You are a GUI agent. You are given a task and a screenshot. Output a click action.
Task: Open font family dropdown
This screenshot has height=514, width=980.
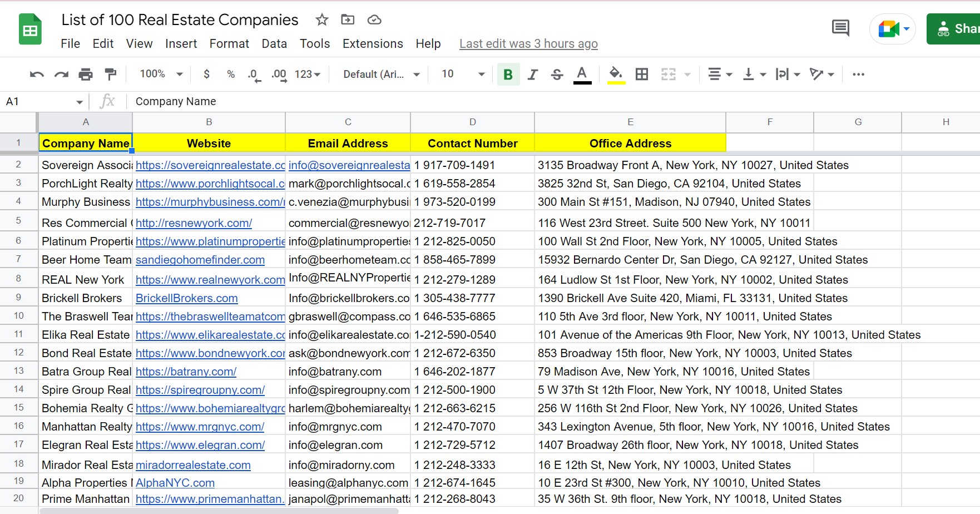tap(382, 74)
